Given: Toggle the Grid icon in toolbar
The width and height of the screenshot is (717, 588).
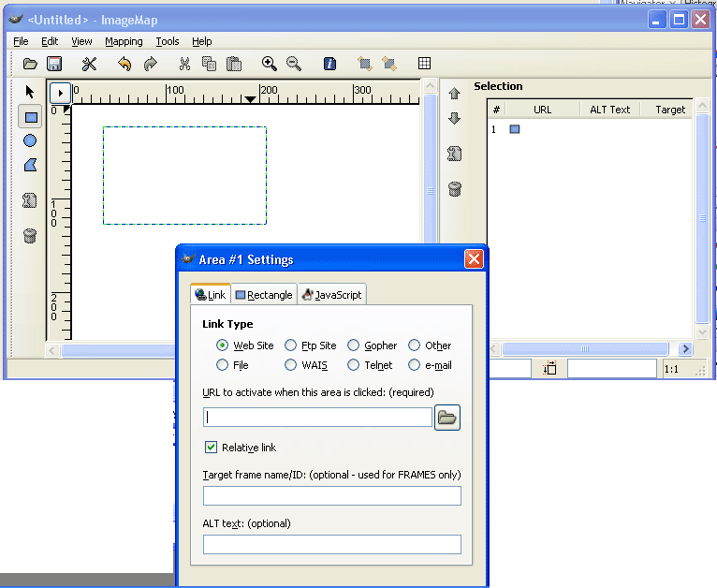Looking at the screenshot, I should [x=424, y=63].
